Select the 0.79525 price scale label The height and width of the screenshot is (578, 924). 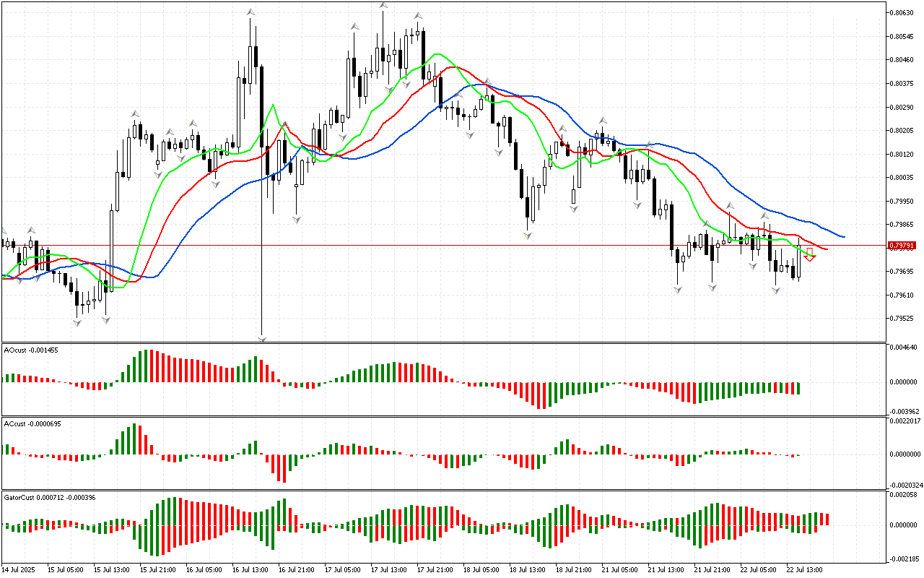901,318
